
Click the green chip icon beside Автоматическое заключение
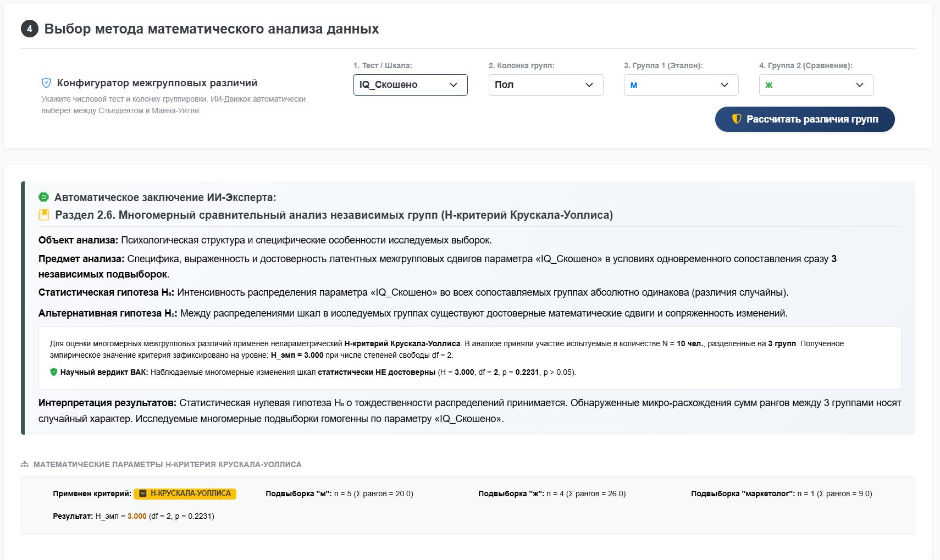43,197
